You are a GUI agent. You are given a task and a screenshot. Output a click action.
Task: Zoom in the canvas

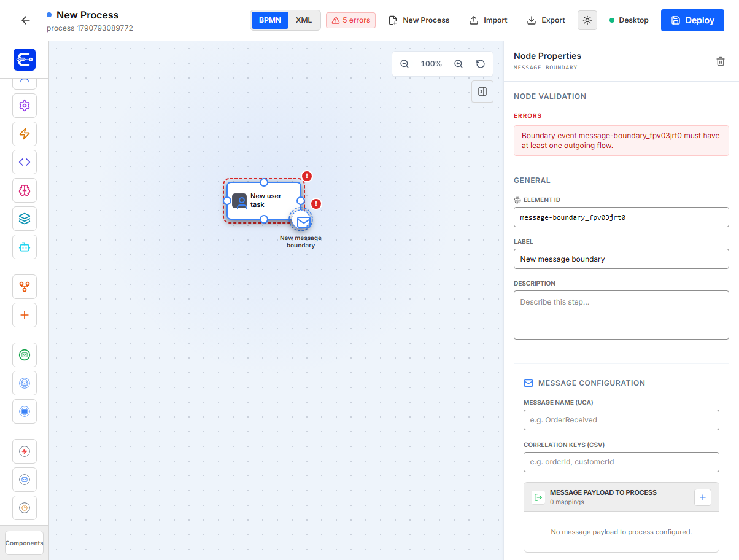pos(458,64)
